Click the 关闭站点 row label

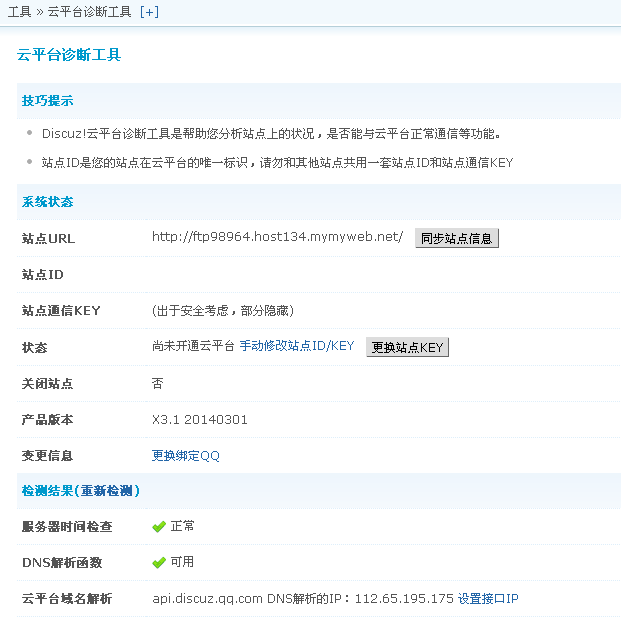point(47,384)
